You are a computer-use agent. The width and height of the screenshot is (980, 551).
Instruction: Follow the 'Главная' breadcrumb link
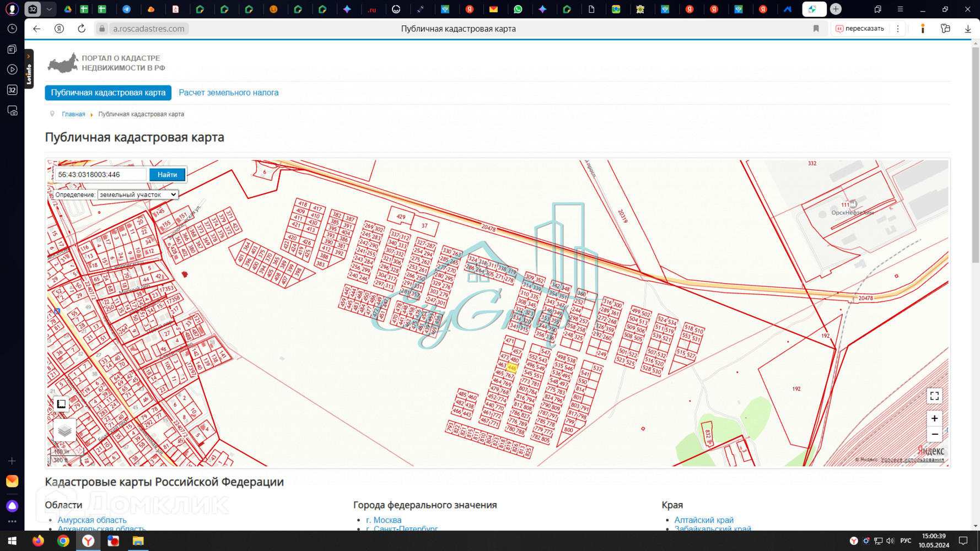coord(73,114)
